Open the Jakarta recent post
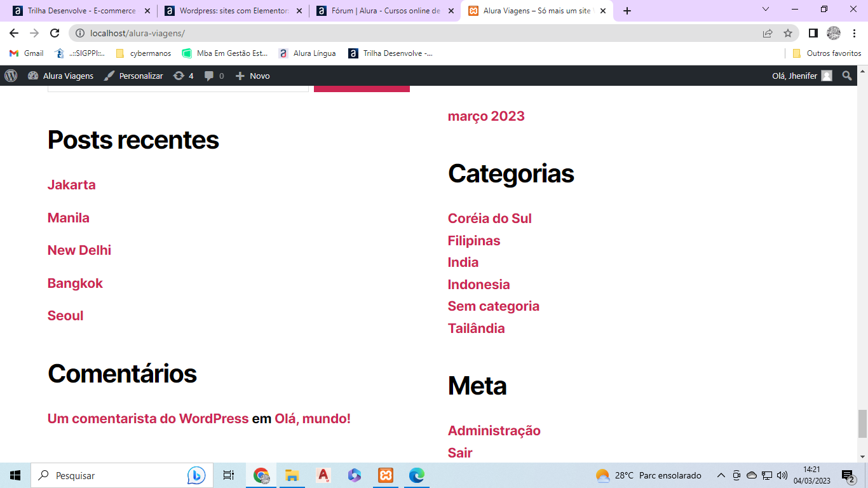868x488 pixels. point(72,185)
